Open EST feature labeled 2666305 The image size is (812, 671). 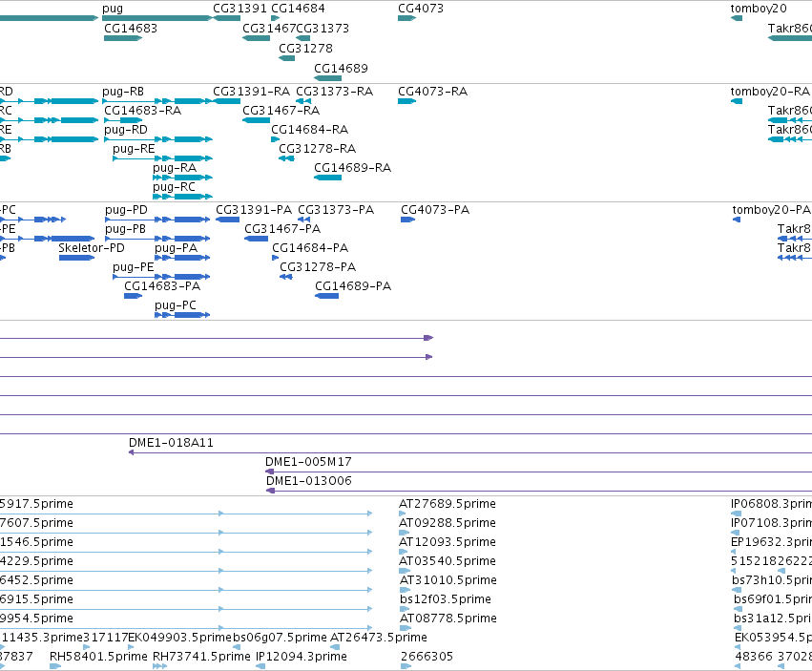(x=427, y=657)
